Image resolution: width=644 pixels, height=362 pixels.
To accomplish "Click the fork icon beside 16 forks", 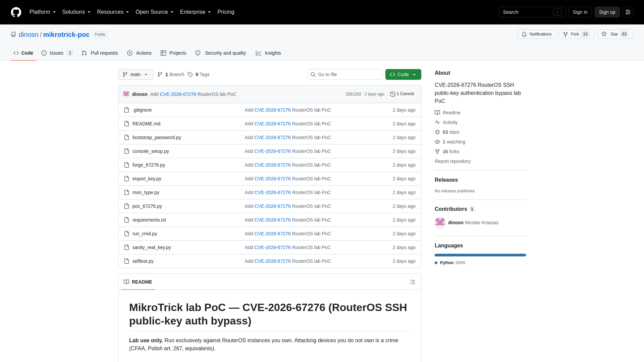I will (x=437, y=152).
